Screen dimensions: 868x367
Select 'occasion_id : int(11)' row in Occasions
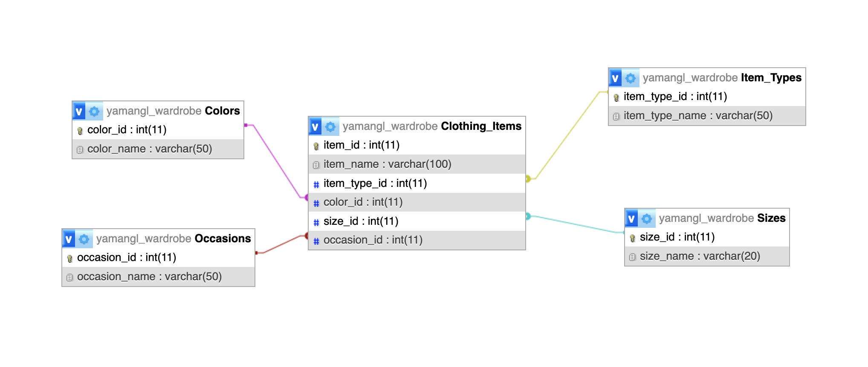click(x=159, y=258)
